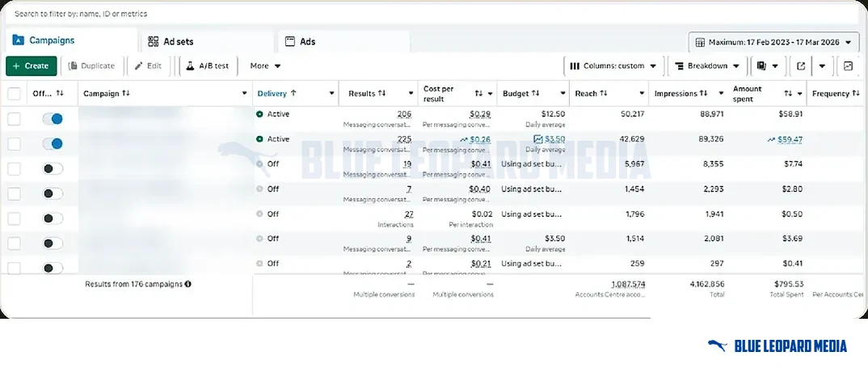Click the Duplicate button
868x373 pixels.
click(x=92, y=66)
